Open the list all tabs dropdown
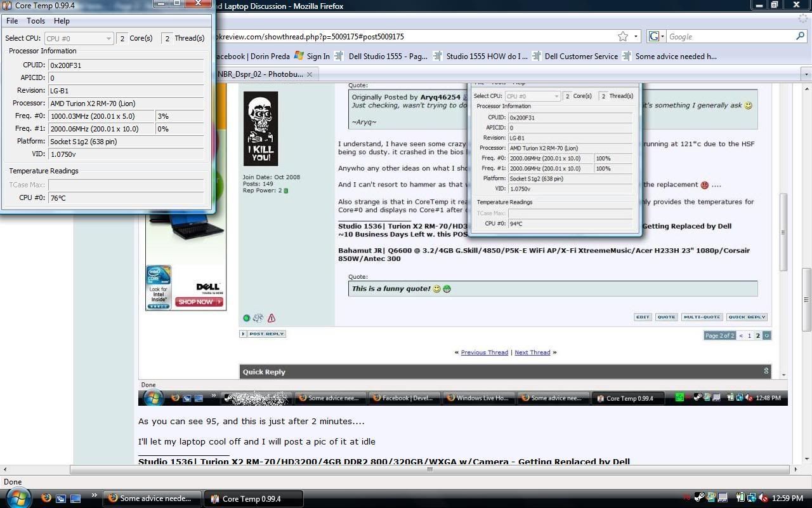Image resolution: width=812 pixels, height=508 pixels. tap(806, 74)
